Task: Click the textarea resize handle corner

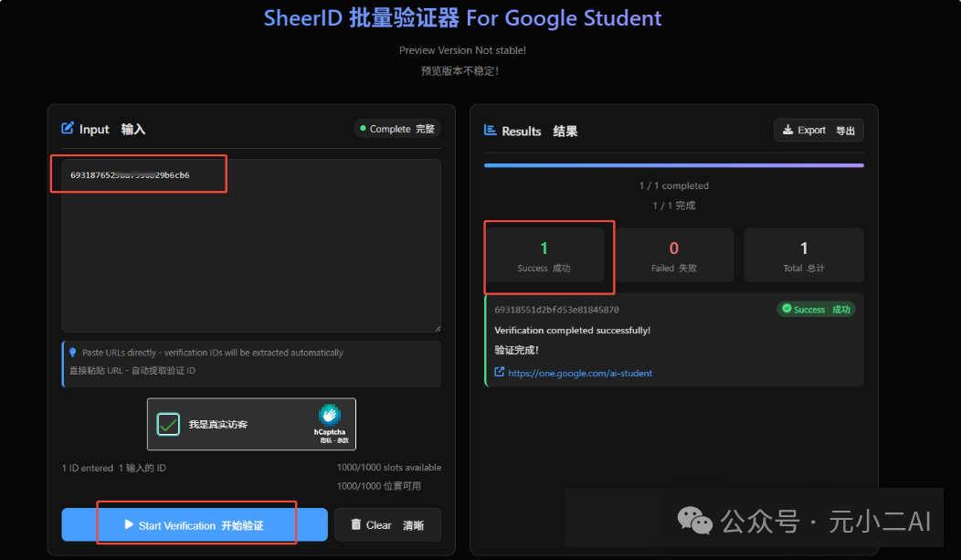Action: pyautogui.click(x=438, y=329)
